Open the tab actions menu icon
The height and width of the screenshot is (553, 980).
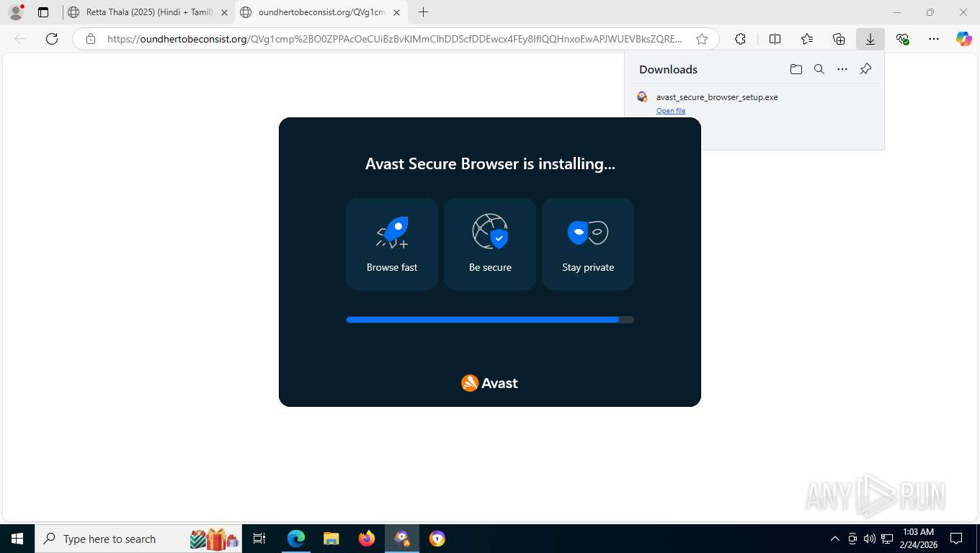click(x=43, y=12)
